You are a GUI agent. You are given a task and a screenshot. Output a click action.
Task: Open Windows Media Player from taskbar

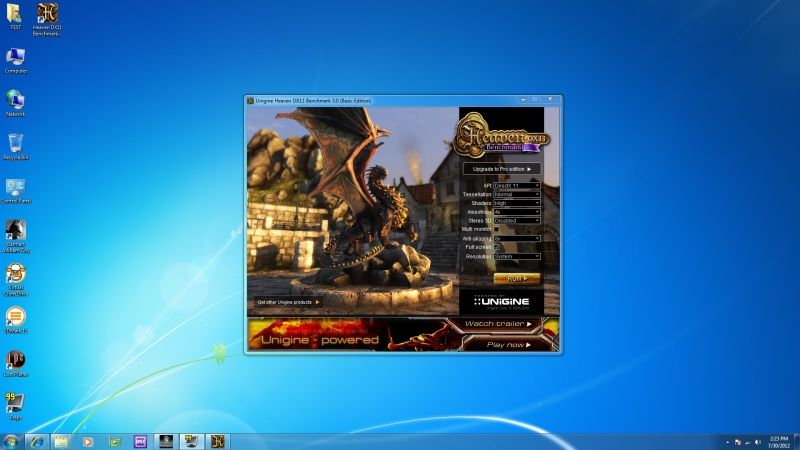click(88, 442)
